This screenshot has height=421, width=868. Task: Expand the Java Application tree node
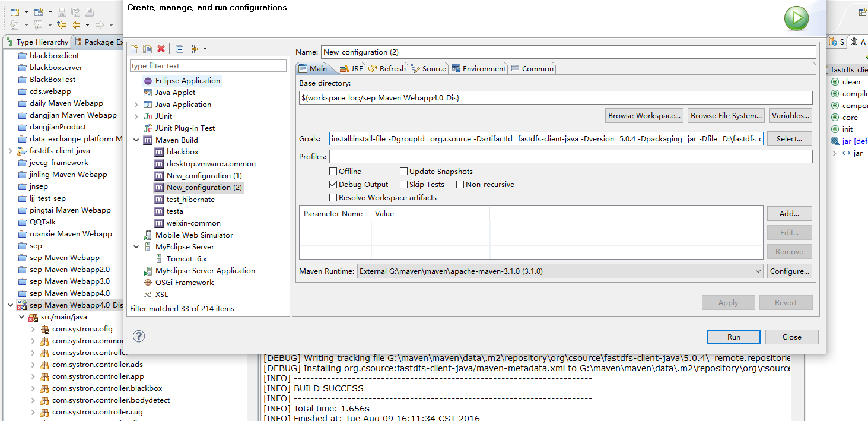(x=136, y=105)
